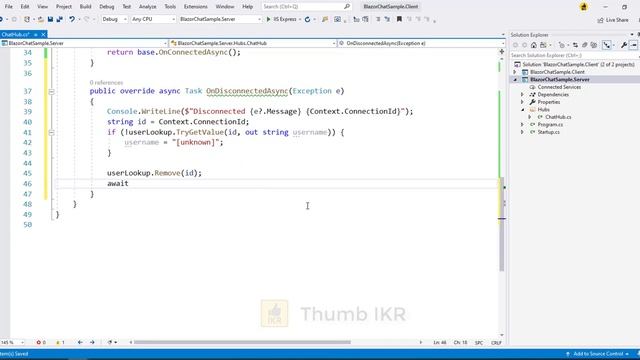
Task: Open the Build menu
Action: point(85,7)
